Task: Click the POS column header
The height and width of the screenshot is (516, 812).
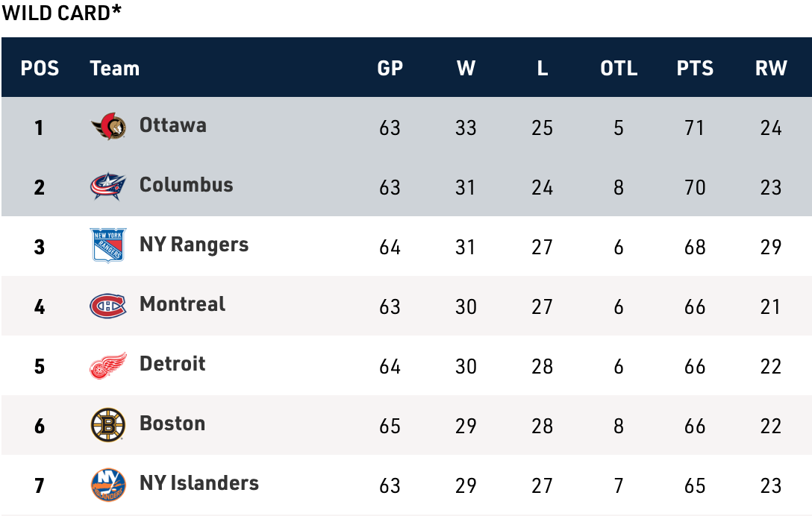Action: pyautogui.click(x=40, y=69)
